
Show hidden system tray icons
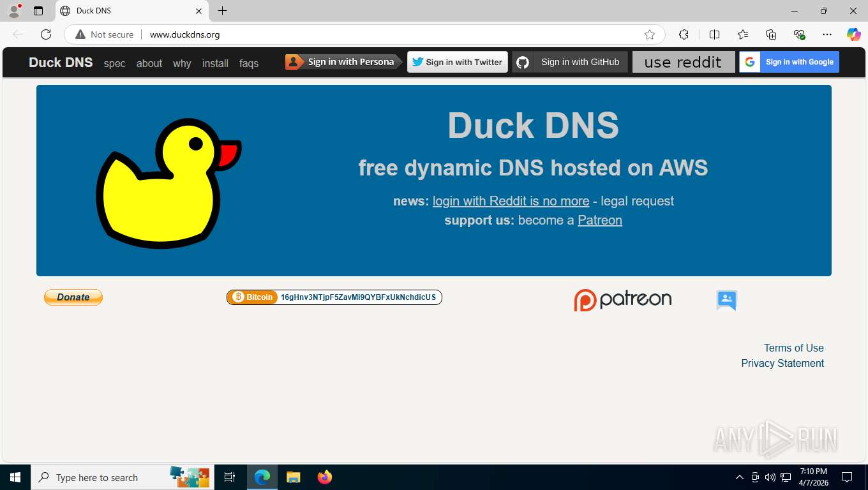tap(740, 477)
